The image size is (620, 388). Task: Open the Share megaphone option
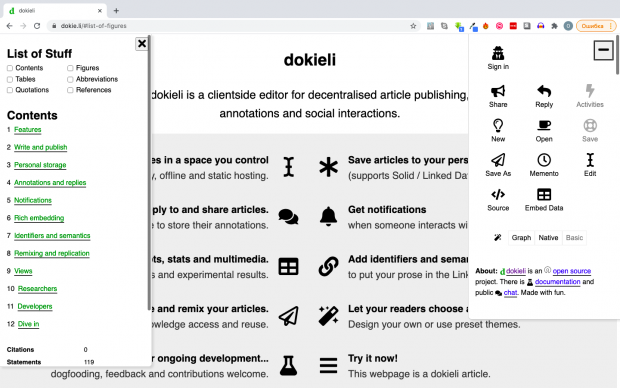coord(498,91)
